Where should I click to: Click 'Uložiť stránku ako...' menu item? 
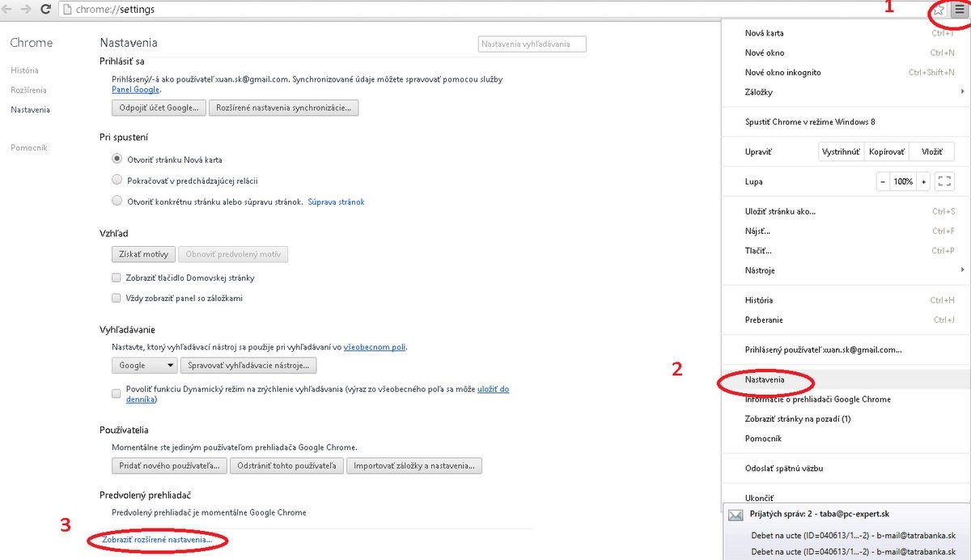846,211
